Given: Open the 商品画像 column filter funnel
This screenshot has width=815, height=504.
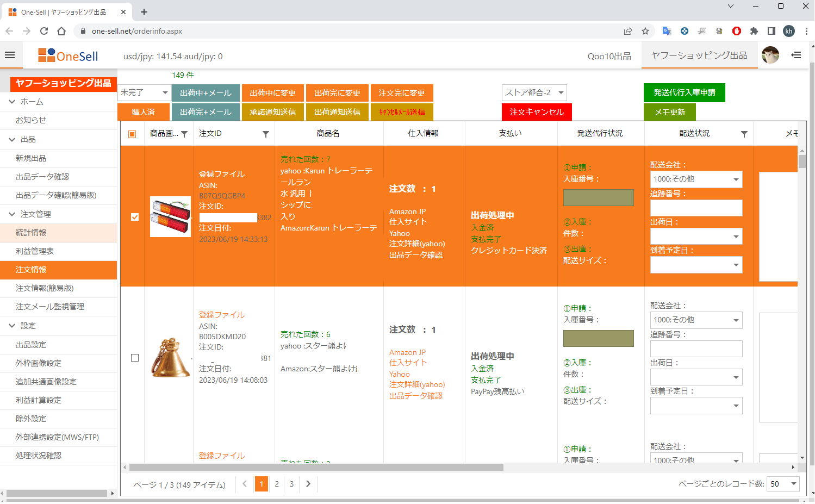Looking at the screenshot, I should click(x=184, y=133).
